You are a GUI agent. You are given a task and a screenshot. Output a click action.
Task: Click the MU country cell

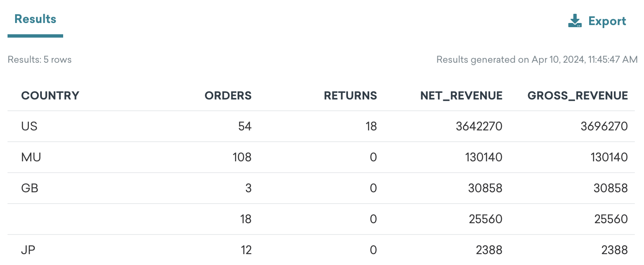point(31,157)
